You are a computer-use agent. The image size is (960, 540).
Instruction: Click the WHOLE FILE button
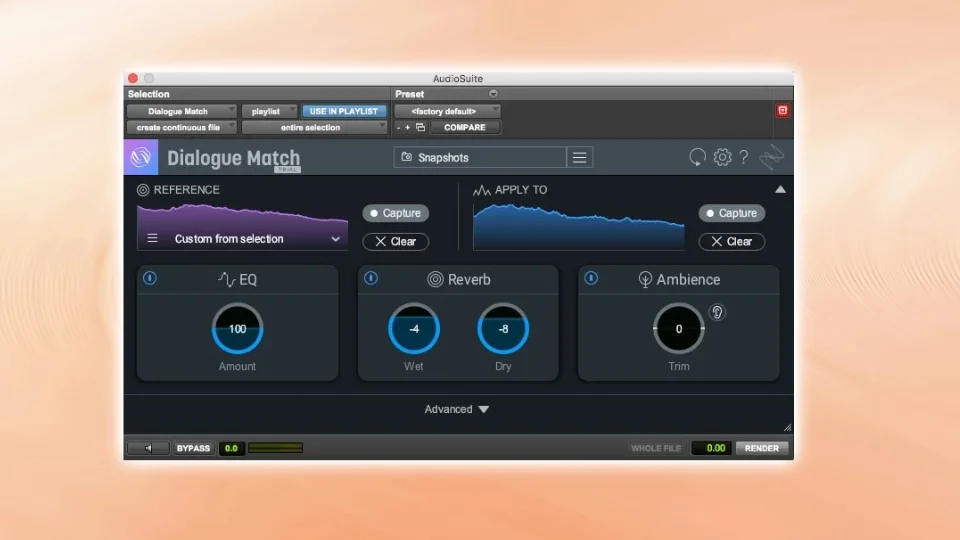(656, 448)
